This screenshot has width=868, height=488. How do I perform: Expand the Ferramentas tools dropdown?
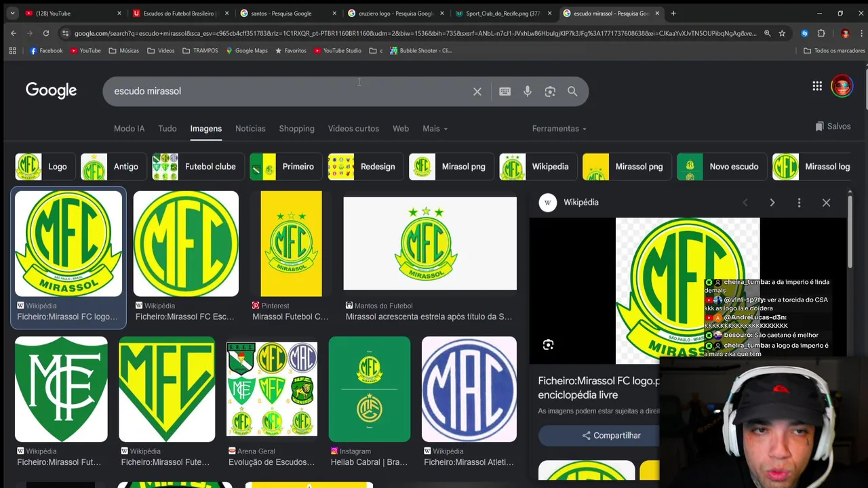pos(559,129)
